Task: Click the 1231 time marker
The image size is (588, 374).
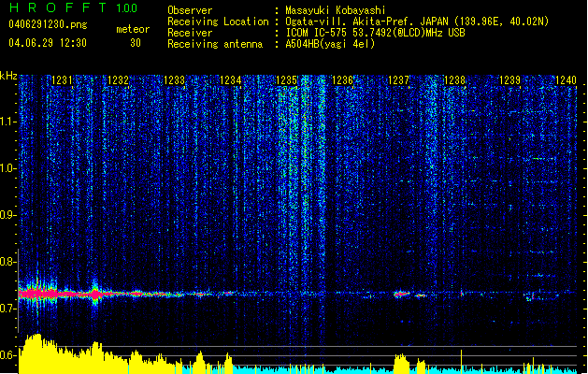Action: [62, 80]
